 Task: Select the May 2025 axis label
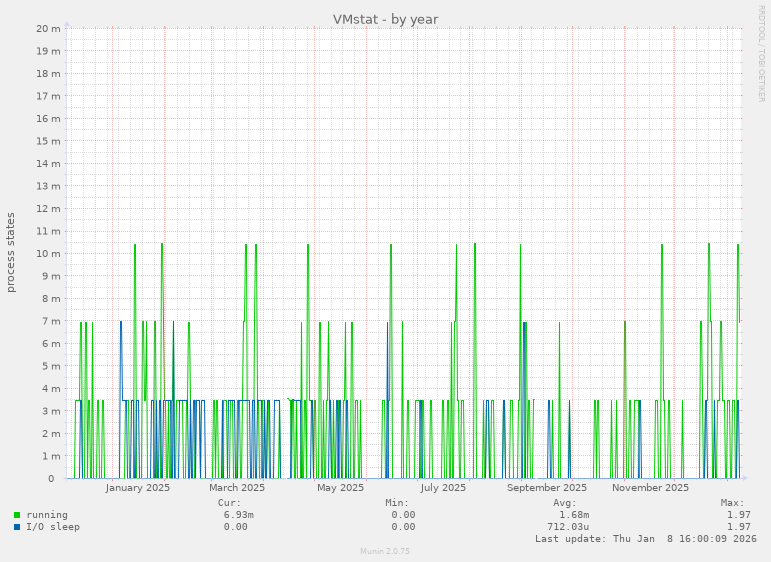point(340,488)
